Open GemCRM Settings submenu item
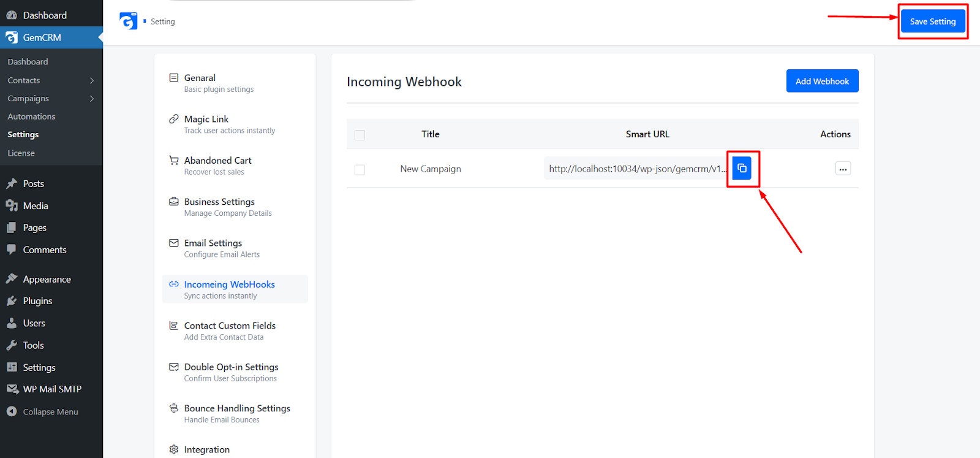 click(x=23, y=134)
